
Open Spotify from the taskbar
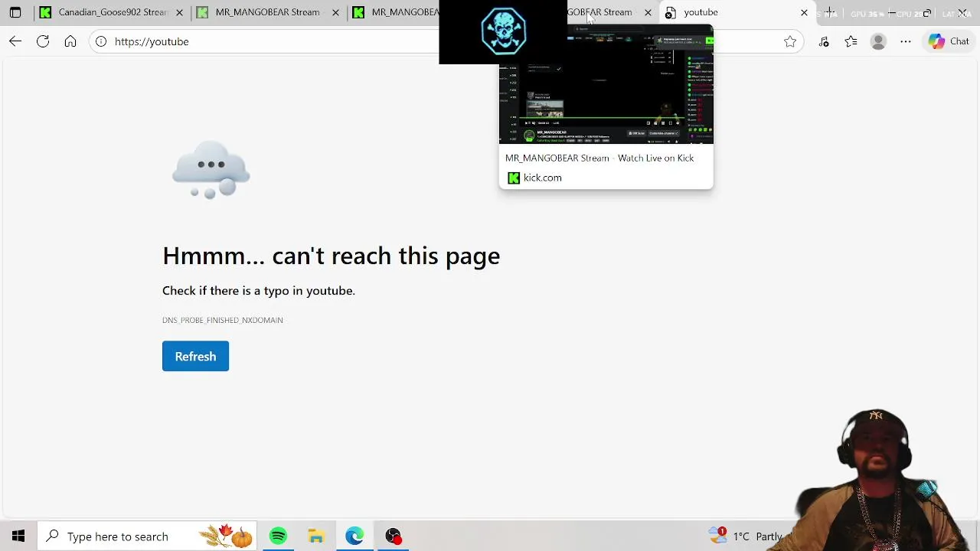point(278,536)
